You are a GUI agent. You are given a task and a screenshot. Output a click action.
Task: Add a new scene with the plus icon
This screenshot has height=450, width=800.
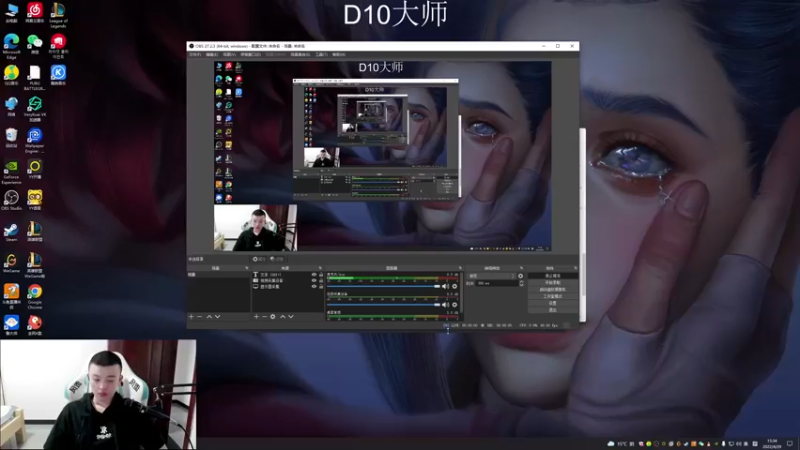pyautogui.click(x=191, y=317)
